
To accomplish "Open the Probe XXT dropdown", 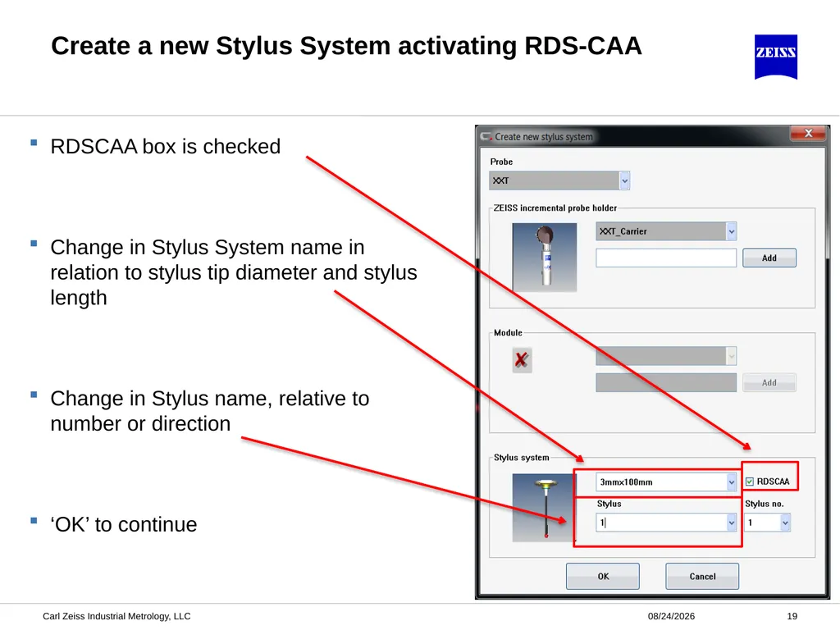I will tap(624, 180).
